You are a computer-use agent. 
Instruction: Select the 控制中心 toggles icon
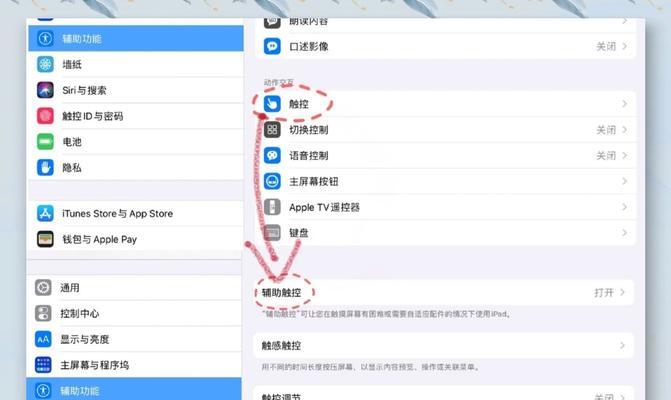pyautogui.click(x=43, y=313)
